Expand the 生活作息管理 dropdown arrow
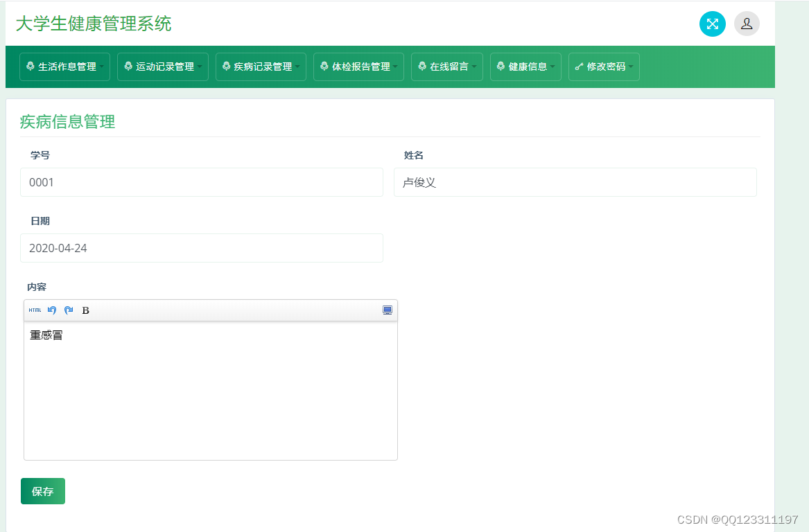The image size is (809, 532). click(x=102, y=66)
